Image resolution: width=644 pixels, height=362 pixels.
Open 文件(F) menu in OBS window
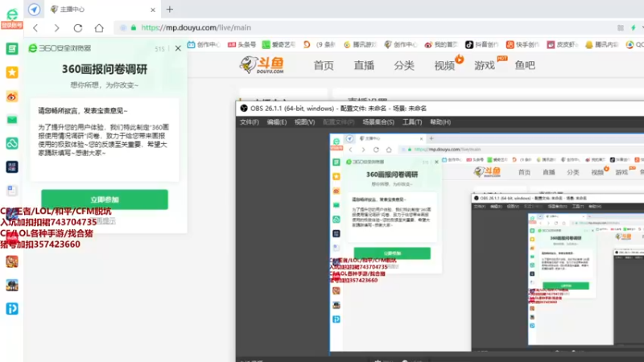[x=250, y=122]
